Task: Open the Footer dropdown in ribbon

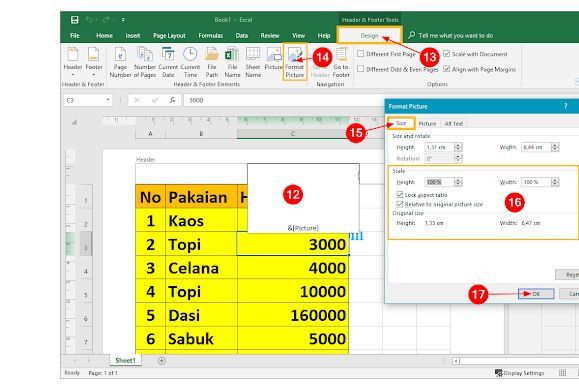Action: click(94, 62)
